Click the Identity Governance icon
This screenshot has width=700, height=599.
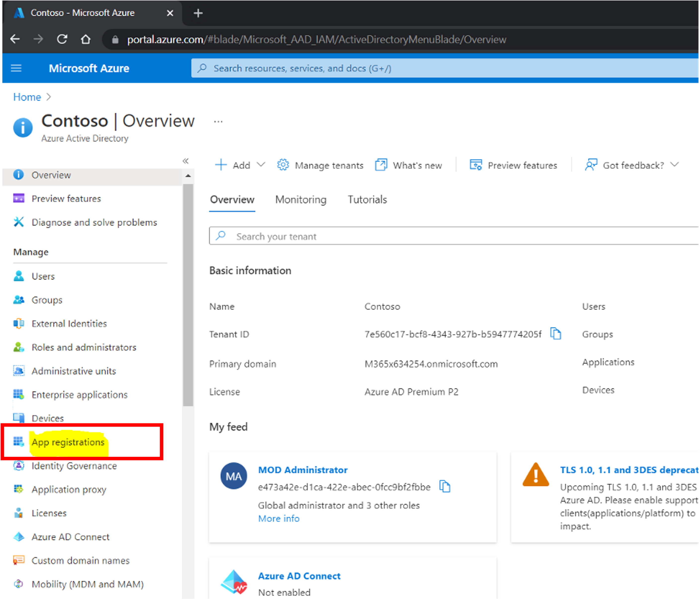(19, 466)
